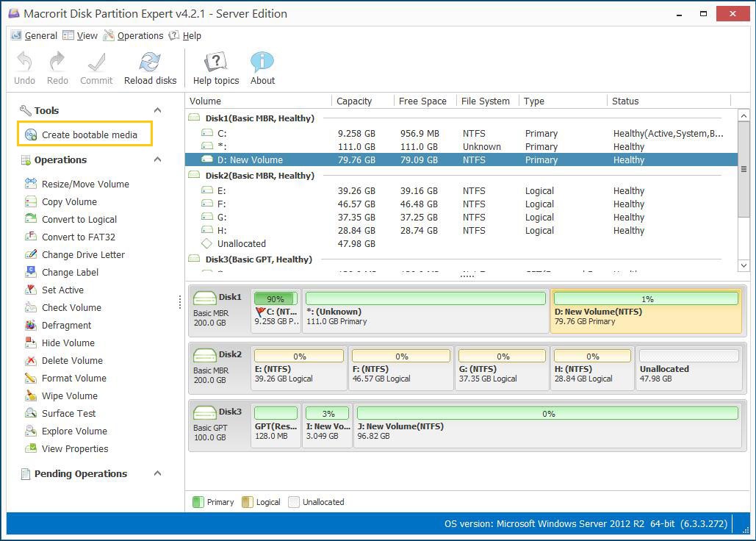Select D: New Volume row in list
The width and height of the screenshot is (756, 541).
pos(461,160)
